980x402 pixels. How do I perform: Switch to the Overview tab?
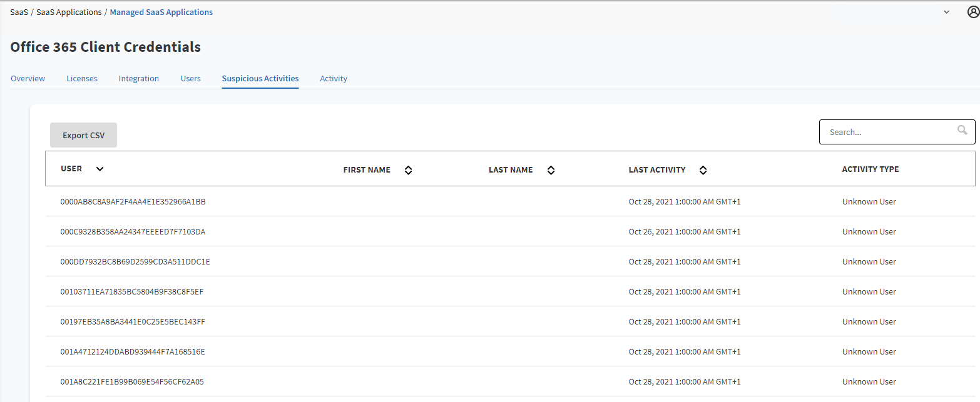[28, 78]
